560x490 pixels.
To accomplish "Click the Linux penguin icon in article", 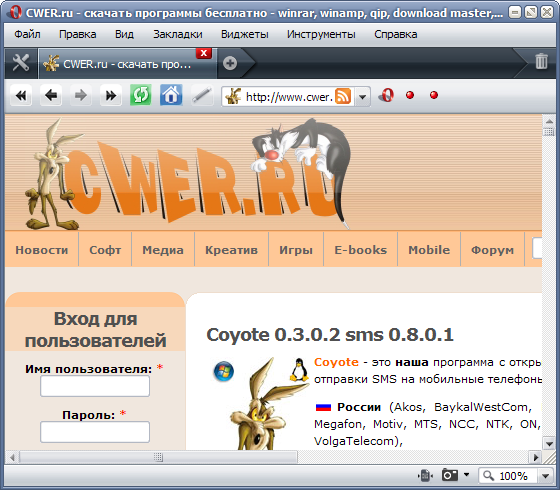I will pyautogui.click(x=299, y=370).
